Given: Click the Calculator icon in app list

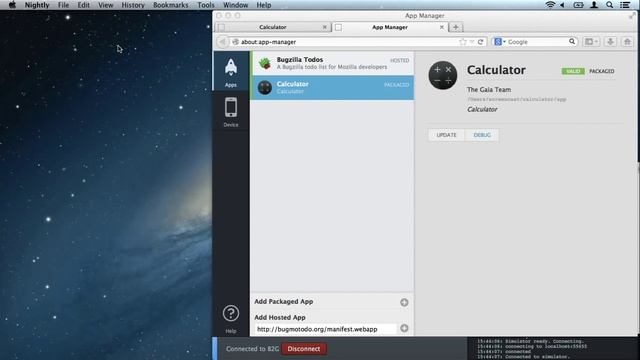Looking at the screenshot, I should pos(264,87).
